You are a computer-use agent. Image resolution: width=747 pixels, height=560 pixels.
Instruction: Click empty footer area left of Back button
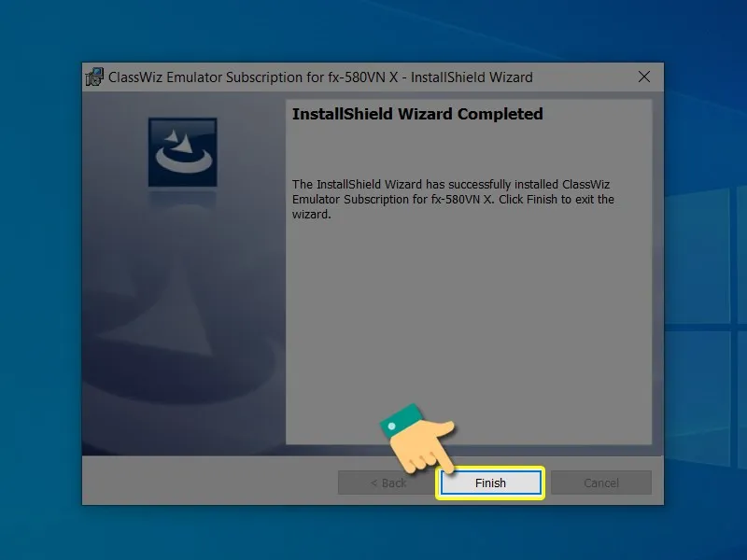[x=205, y=483]
